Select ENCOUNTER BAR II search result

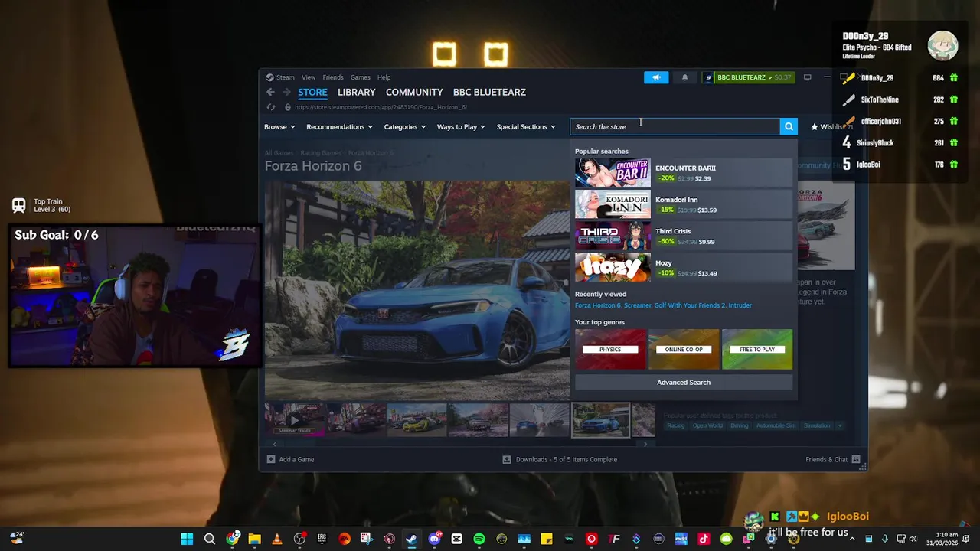click(x=684, y=173)
